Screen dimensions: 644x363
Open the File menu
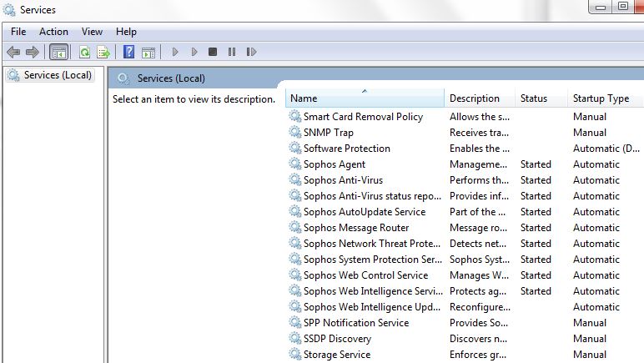(x=18, y=32)
